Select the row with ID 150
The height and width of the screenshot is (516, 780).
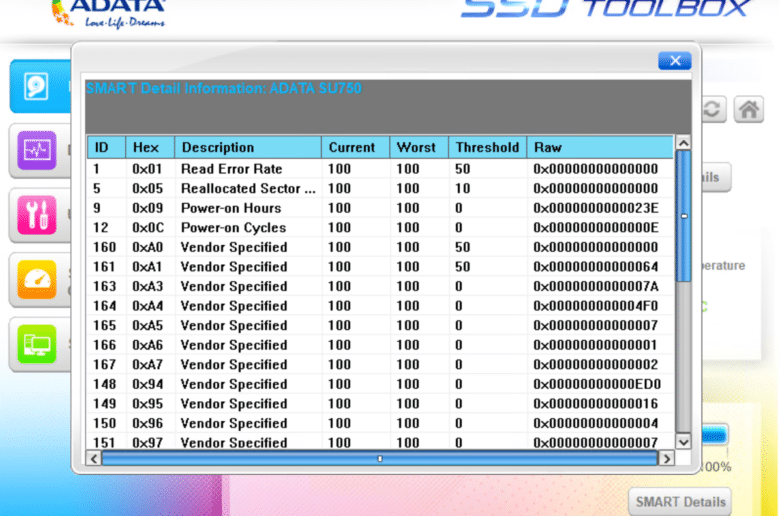(381, 423)
